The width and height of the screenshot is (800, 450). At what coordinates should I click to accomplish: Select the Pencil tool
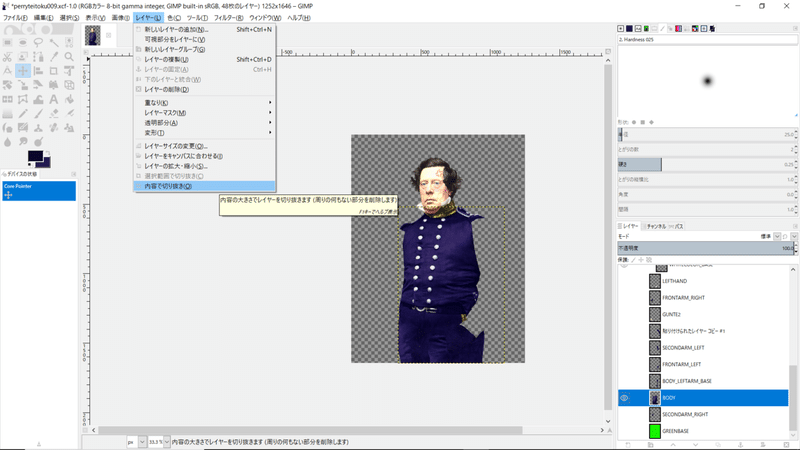pos(23,114)
